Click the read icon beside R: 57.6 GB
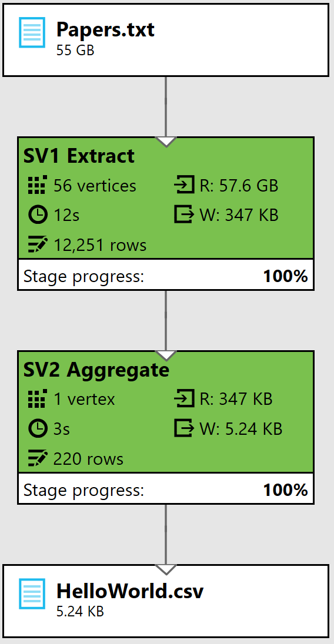This screenshot has height=644, width=334. 183,186
